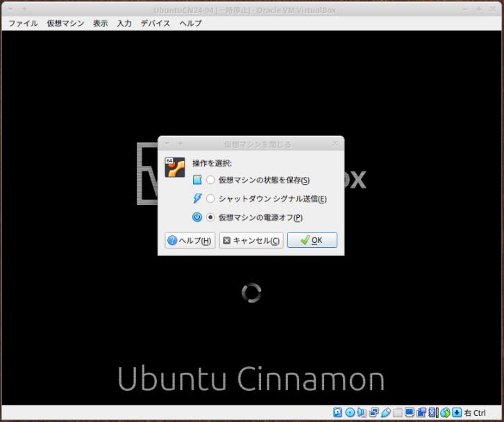Click the display monitor status icon

pyautogui.click(x=409, y=412)
